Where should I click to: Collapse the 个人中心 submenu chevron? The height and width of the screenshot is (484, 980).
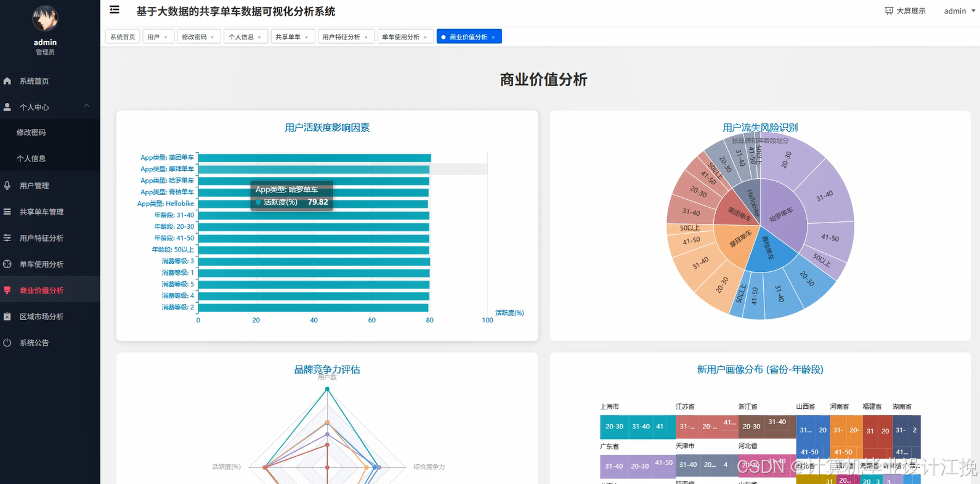coord(87,106)
